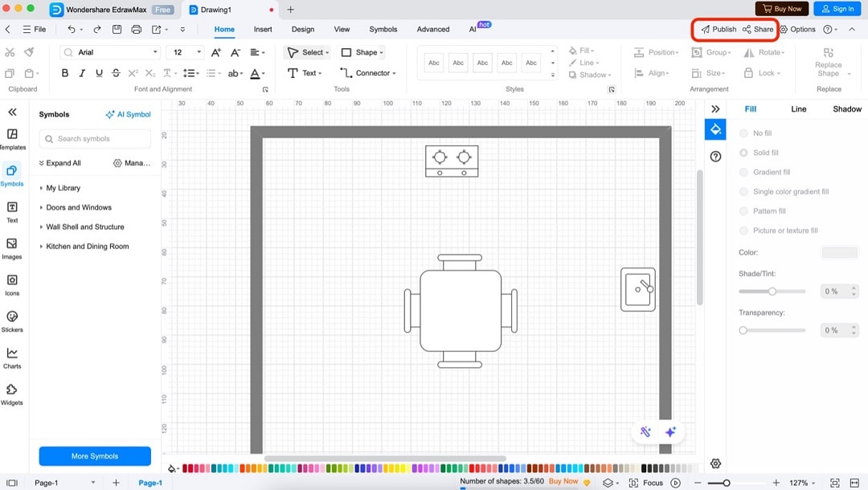868x490 pixels.
Task: Click the settings gear at the bottom right
Action: point(715,463)
